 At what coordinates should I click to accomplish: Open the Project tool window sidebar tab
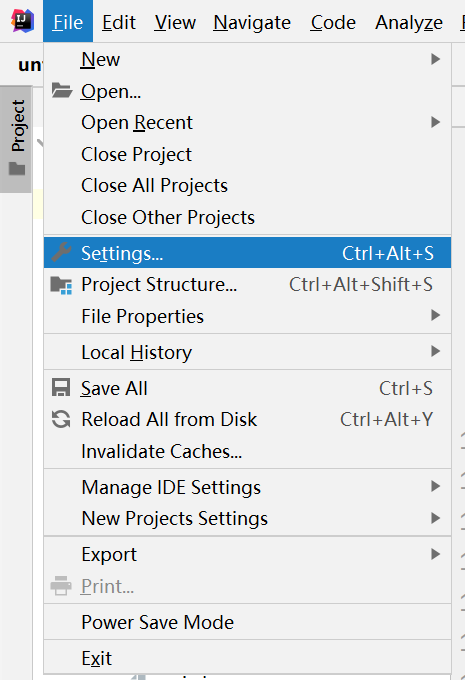[16, 139]
